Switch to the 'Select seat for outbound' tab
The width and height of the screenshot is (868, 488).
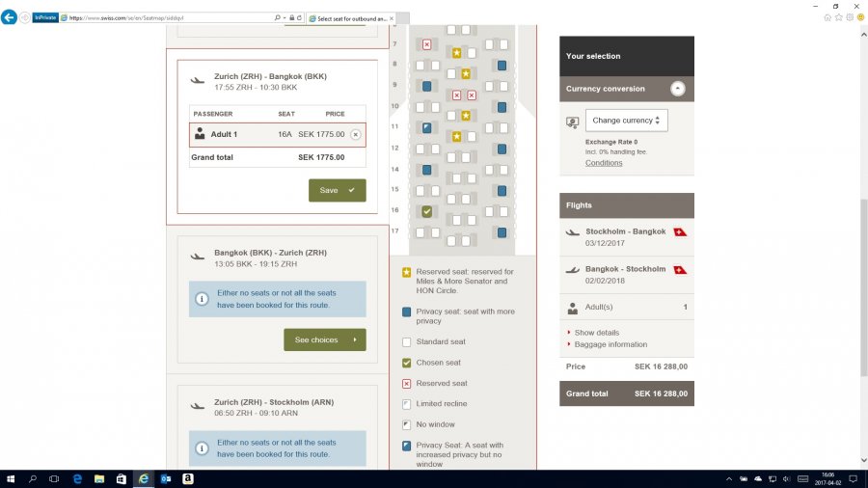(x=353, y=17)
